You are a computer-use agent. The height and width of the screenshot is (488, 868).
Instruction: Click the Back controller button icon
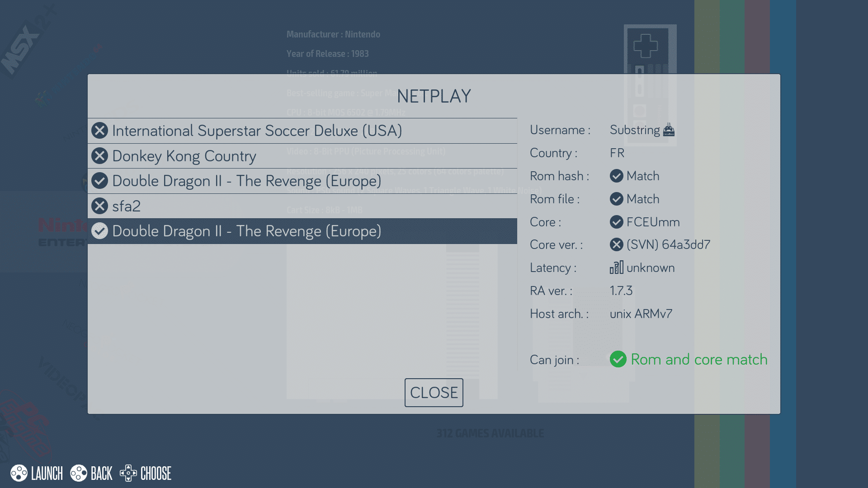click(x=79, y=473)
